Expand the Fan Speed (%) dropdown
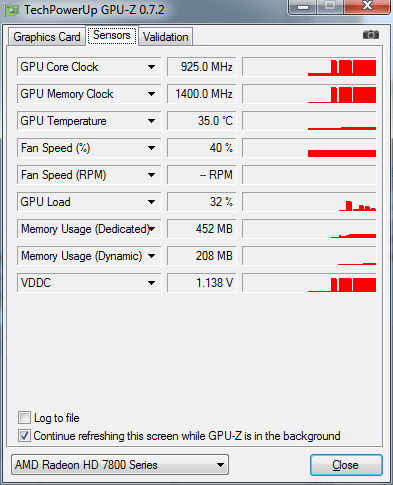 point(151,148)
